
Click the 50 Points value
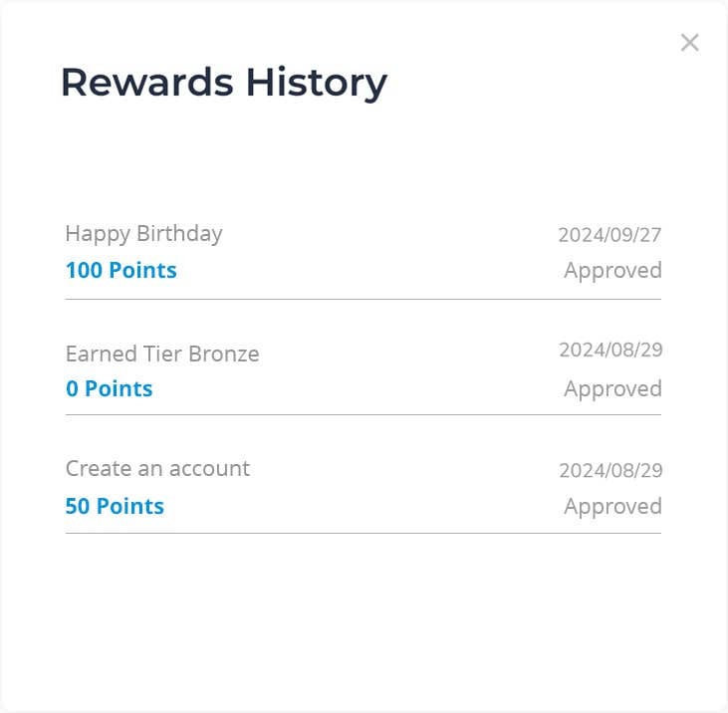click(x=115, y=506)
